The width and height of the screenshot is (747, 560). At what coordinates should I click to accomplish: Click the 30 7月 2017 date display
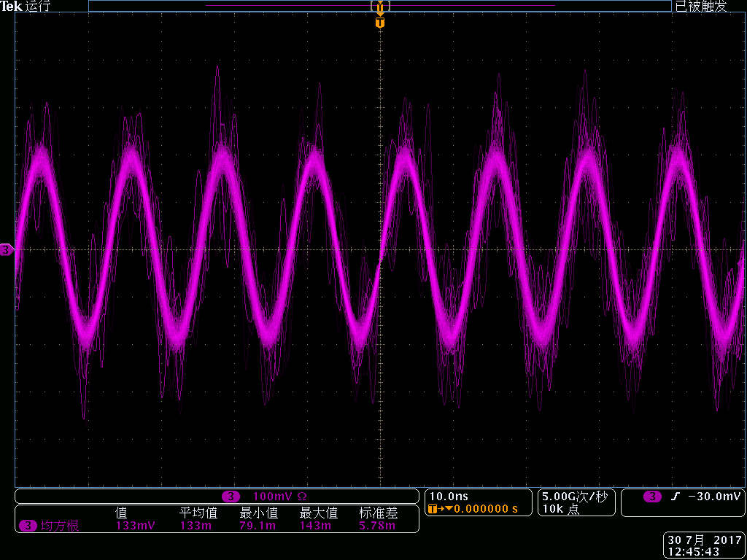click(x=703, y=540)
